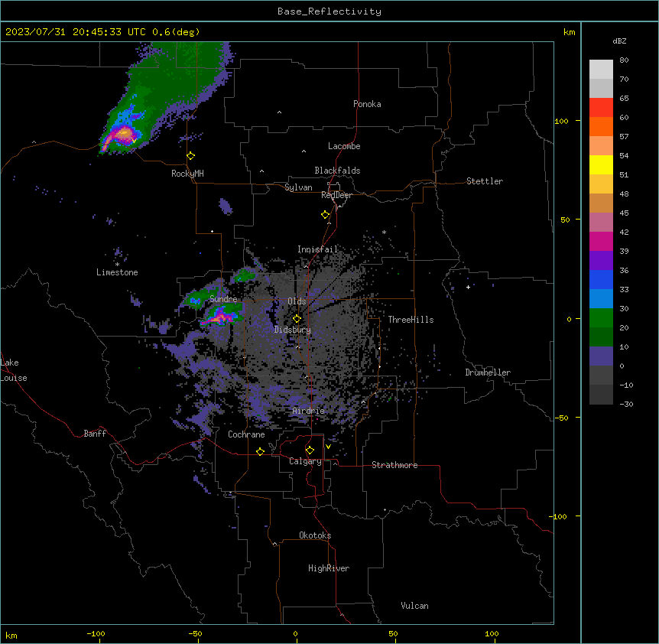
Task: Click the Lake Louise label
Action: tap(14, 370)
